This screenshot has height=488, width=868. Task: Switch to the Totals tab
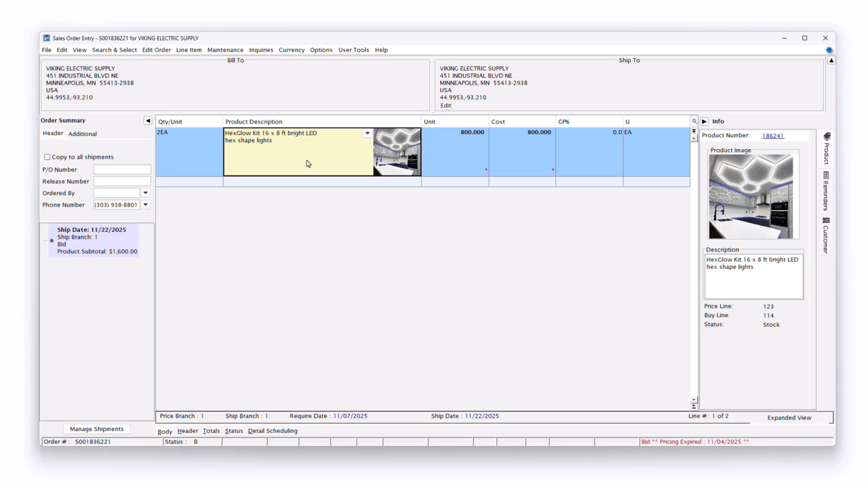(211, 431)
